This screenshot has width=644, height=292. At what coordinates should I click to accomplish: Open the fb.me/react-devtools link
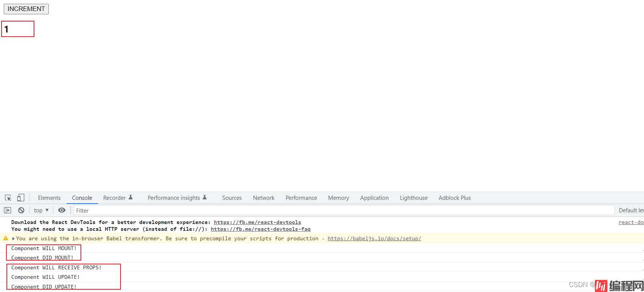[257, 222]
